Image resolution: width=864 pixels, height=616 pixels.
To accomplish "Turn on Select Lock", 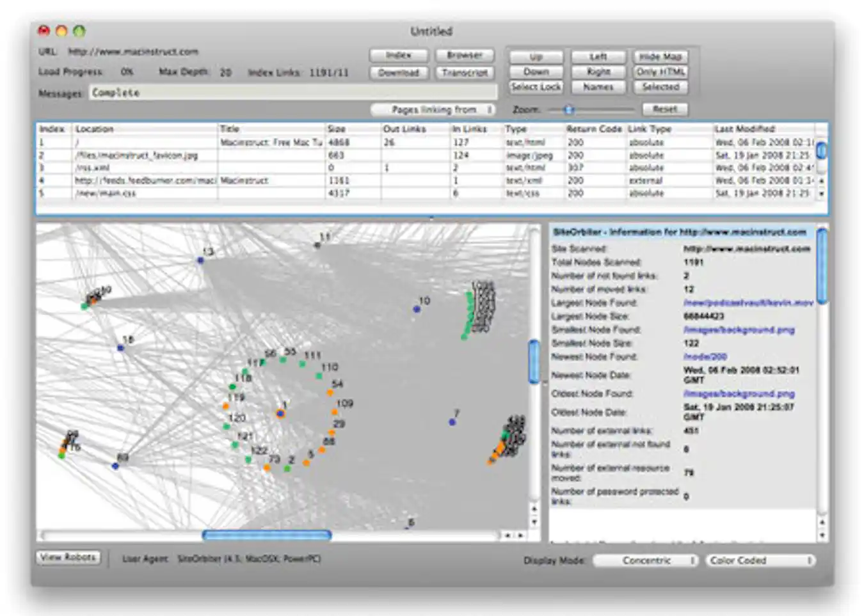I will click(x=536, y=87).
